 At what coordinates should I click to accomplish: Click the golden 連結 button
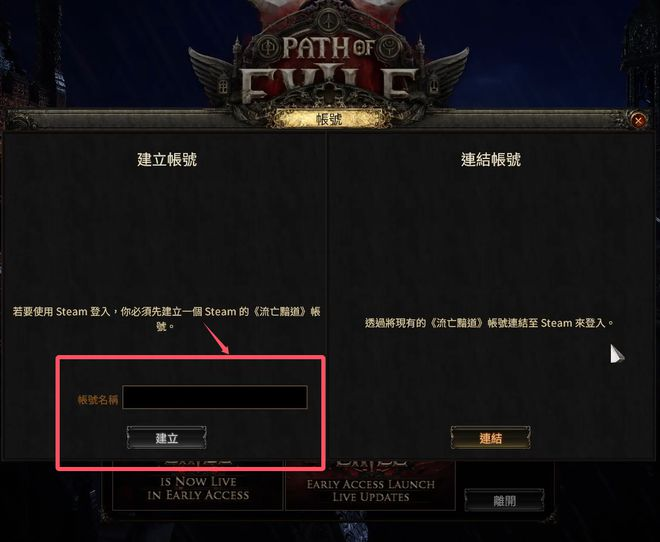coord(490,438)
